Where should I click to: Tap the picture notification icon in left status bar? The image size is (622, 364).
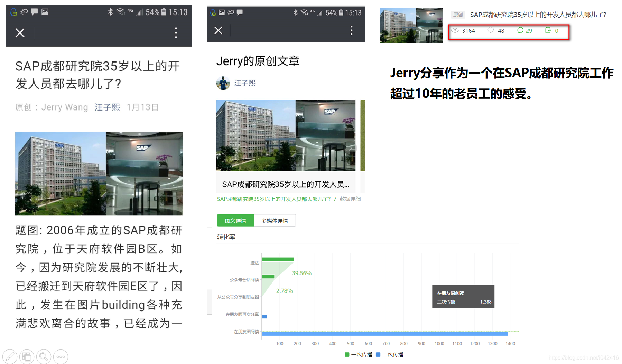tap(45, 12)
